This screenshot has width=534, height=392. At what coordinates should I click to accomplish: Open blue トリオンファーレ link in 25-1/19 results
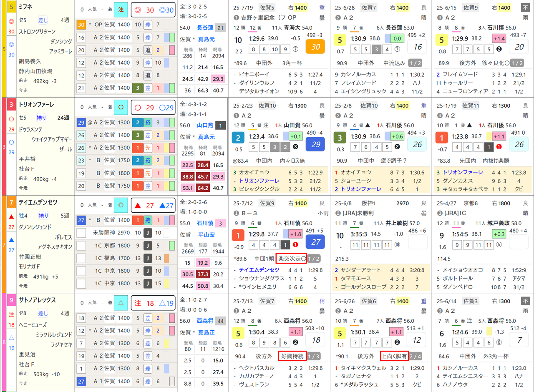[463, 172]
